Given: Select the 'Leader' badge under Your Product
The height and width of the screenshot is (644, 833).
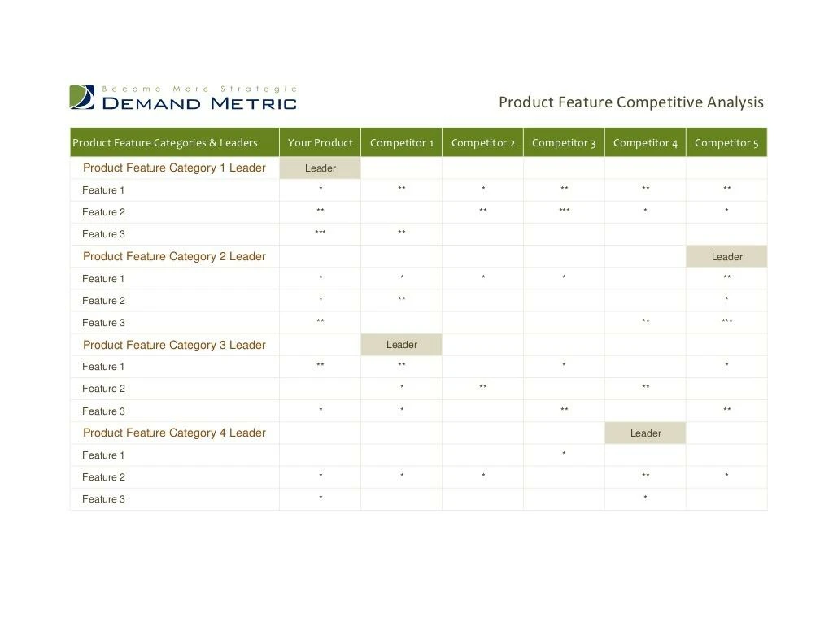Looking at the screenshot, I should 320,168.
